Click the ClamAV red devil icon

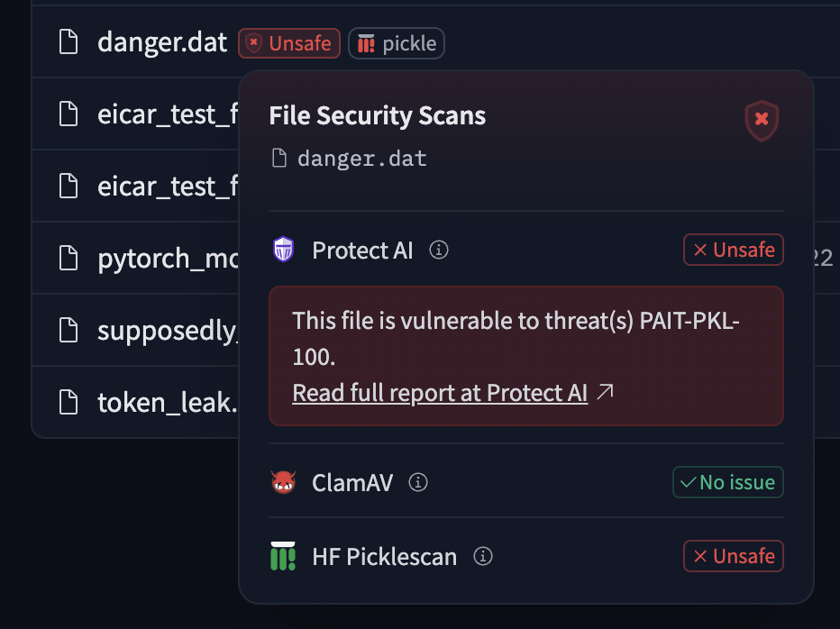283,482
